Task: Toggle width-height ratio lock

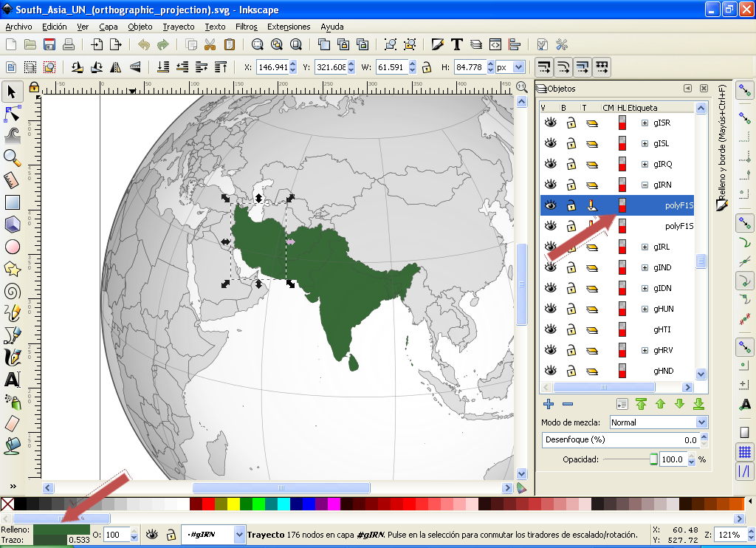Action: tap(427, 67)
